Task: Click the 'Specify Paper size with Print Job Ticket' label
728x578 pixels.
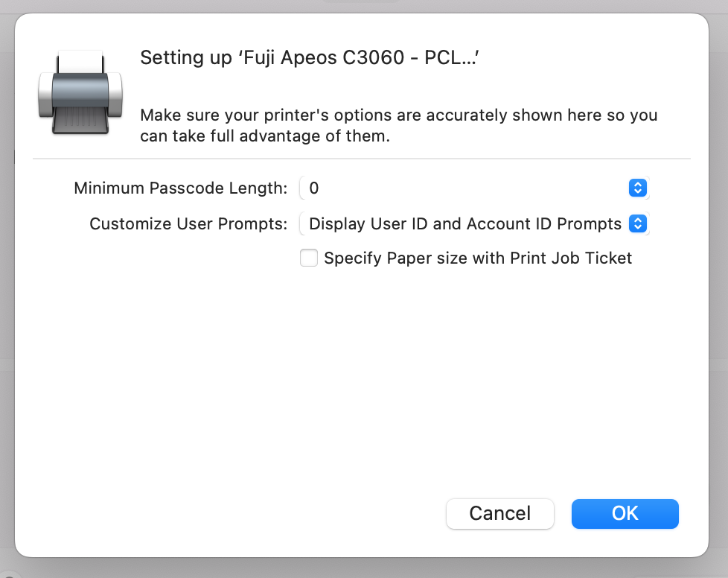Action: click(478, 258)
